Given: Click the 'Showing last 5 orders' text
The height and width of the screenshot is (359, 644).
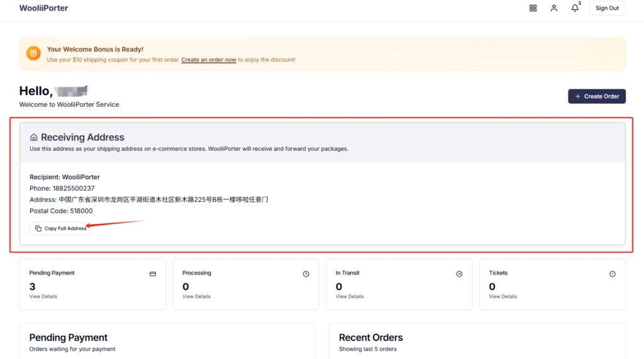Looking at the screenshot, I should tap(367, 349).
